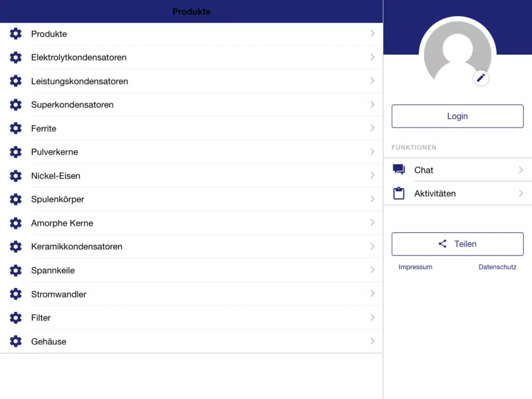The height and width of the screenshot is (399, 532).
Task: Click the gear icon beside Spulenkörper
Action: [15, 199]
